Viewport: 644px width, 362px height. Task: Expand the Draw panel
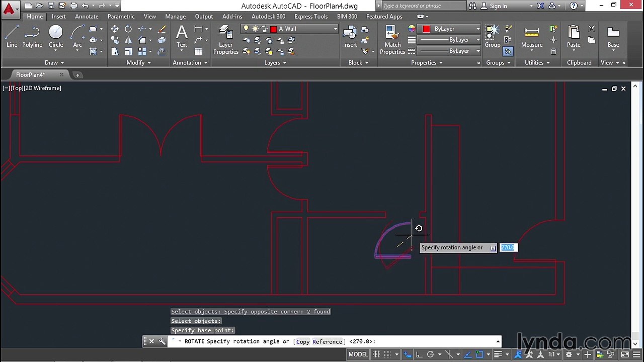[55, 63]
